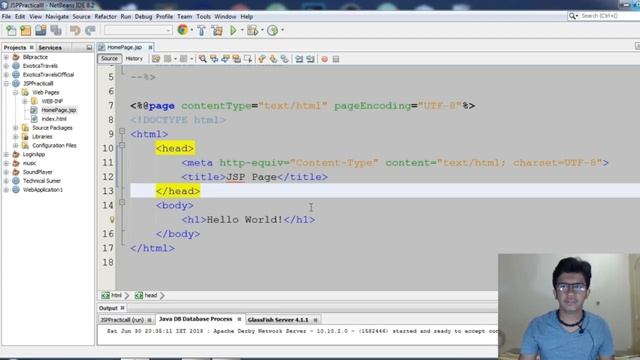Click the Debug Project toolbar icon
This screenshot has height=360, width=640.
(x=253, y=30)
